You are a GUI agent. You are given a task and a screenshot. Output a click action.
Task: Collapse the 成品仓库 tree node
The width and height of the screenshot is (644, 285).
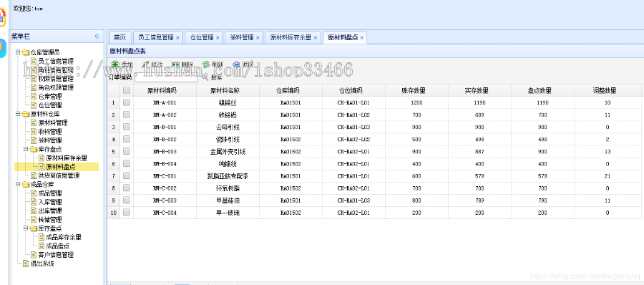[18, 184]
